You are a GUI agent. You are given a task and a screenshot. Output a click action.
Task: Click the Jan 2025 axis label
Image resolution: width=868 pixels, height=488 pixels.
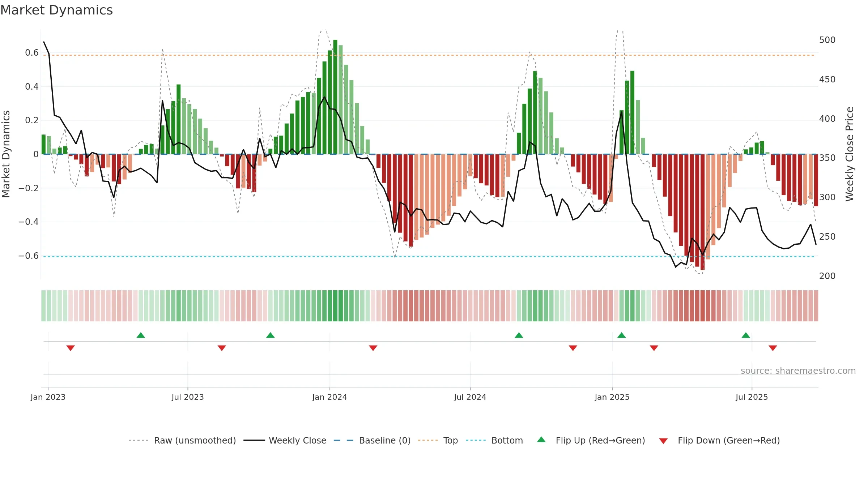tap(612, 397)
